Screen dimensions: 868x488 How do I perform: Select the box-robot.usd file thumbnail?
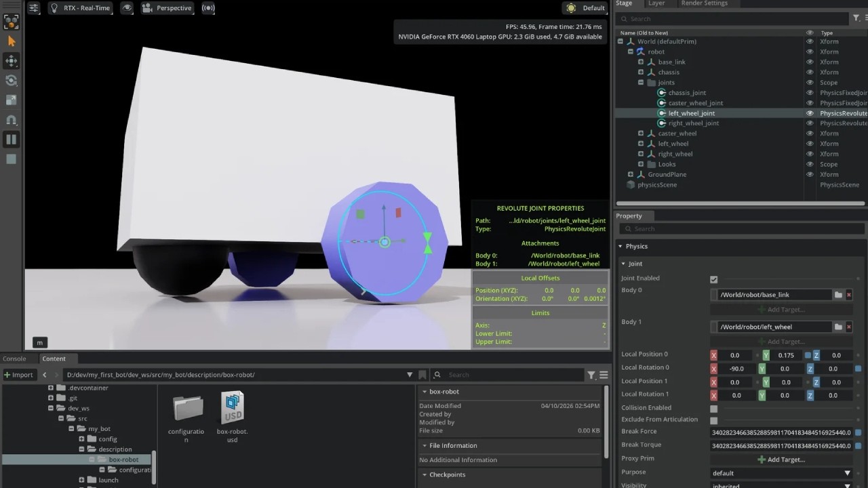pyautogui.click(x=233, y=407)
